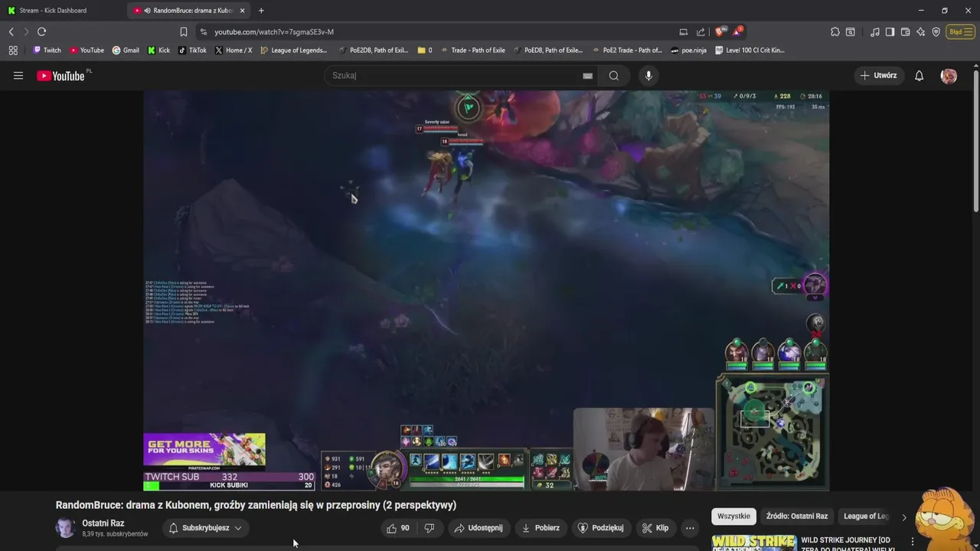This screenshot has width=980, height=551.
Task: Click the youtube.com address bar URL
Action: [x=274, y=32]
